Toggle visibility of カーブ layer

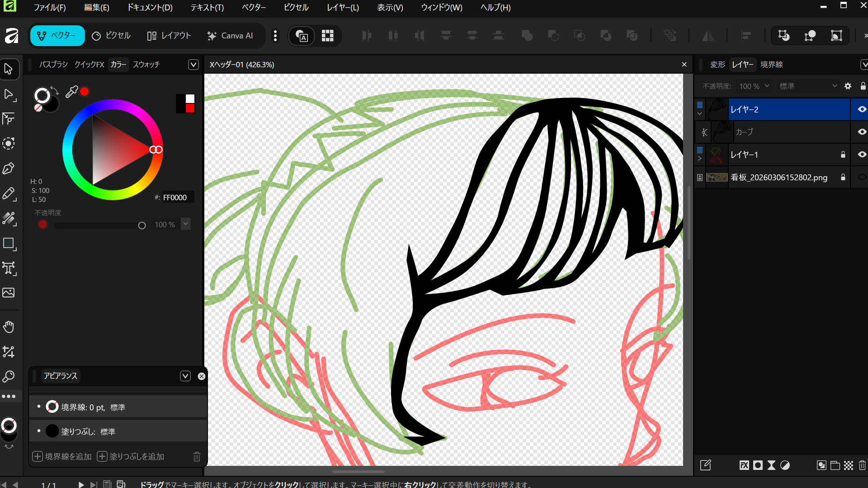(862, 132)
